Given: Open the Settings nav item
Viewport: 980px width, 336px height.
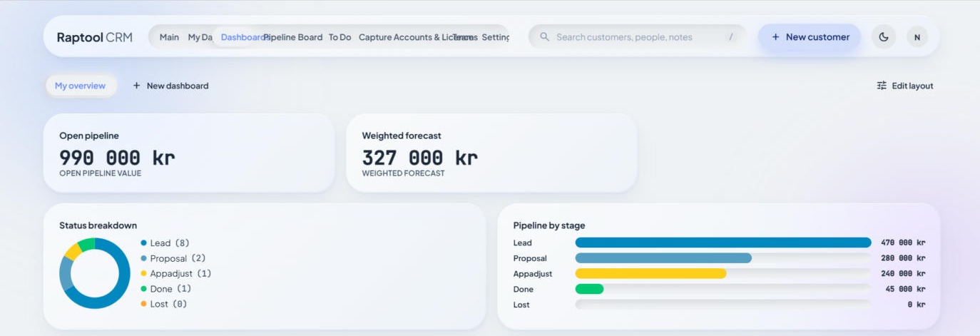Looking at the screenshot, I should [x=496, y=37].
